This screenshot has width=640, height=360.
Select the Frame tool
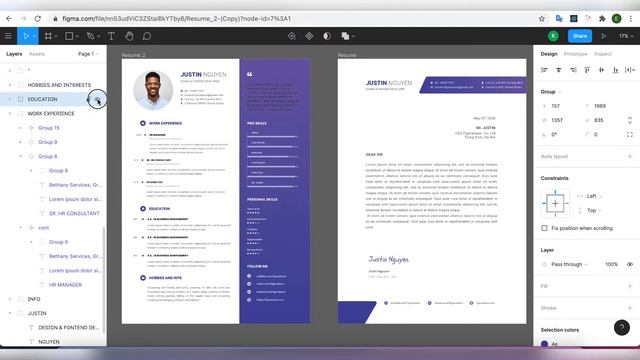[x=48, y=36]
